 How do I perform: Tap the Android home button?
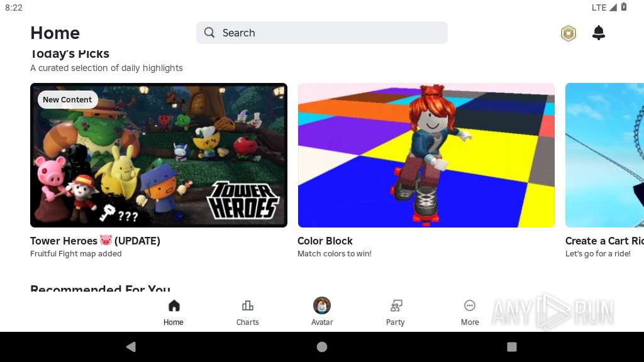tap(322, 347)
